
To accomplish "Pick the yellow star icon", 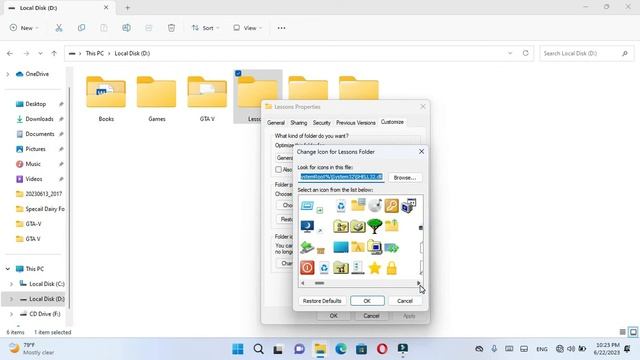I will pyautogui.click(x=374, y=268).
